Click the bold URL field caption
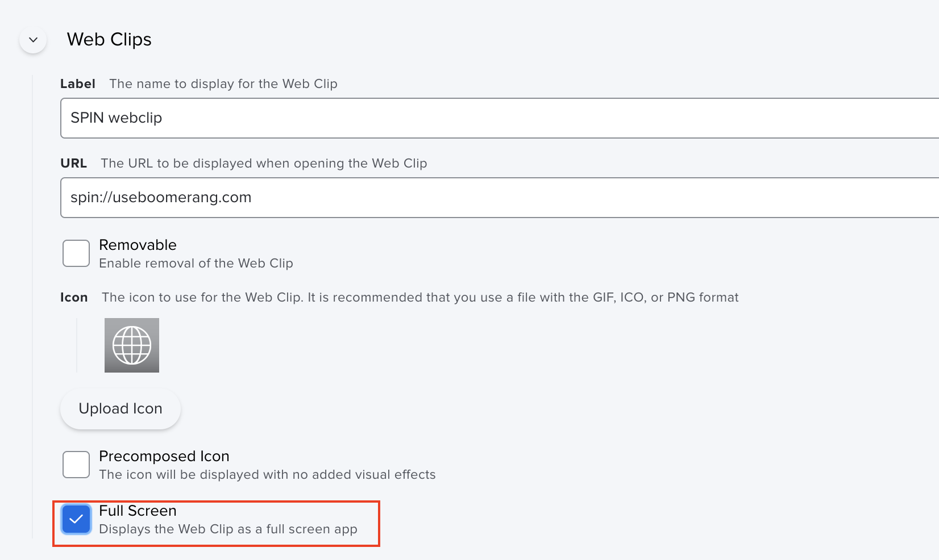The height and width of the screenshot is (560, 939). click(x=73, y=164)
